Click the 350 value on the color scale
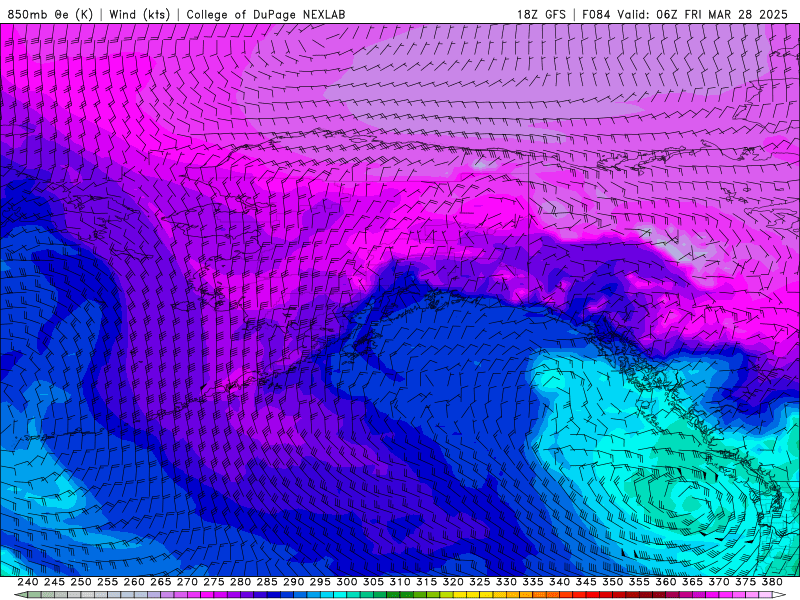800x600 pixels. click(x=612, y=582)
